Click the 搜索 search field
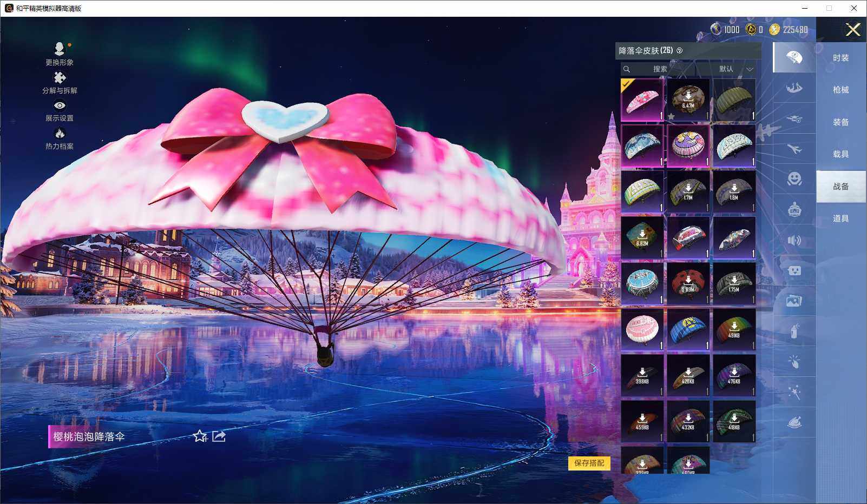The width and height of the screenshot is (867, 504). [658, 69]
